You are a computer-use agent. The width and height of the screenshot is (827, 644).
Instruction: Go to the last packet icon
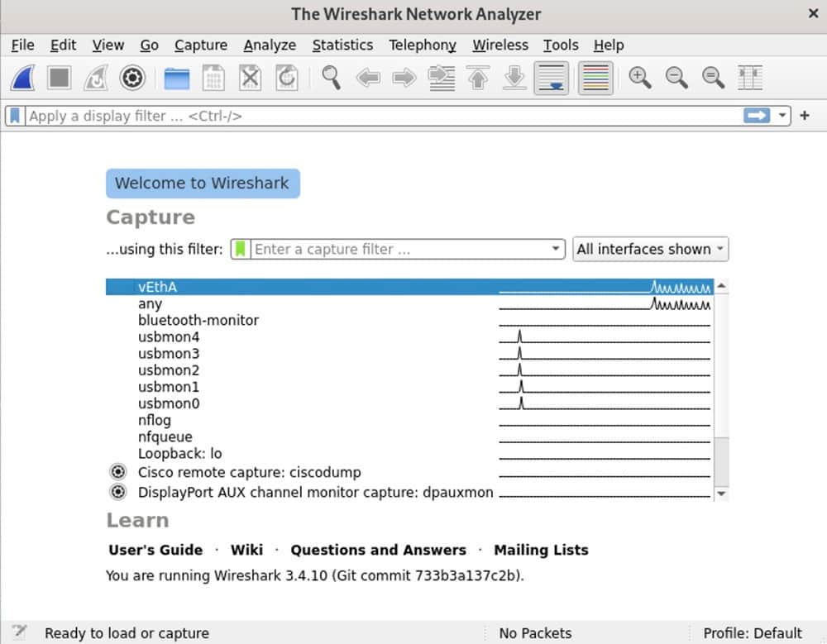click(514, 78)
